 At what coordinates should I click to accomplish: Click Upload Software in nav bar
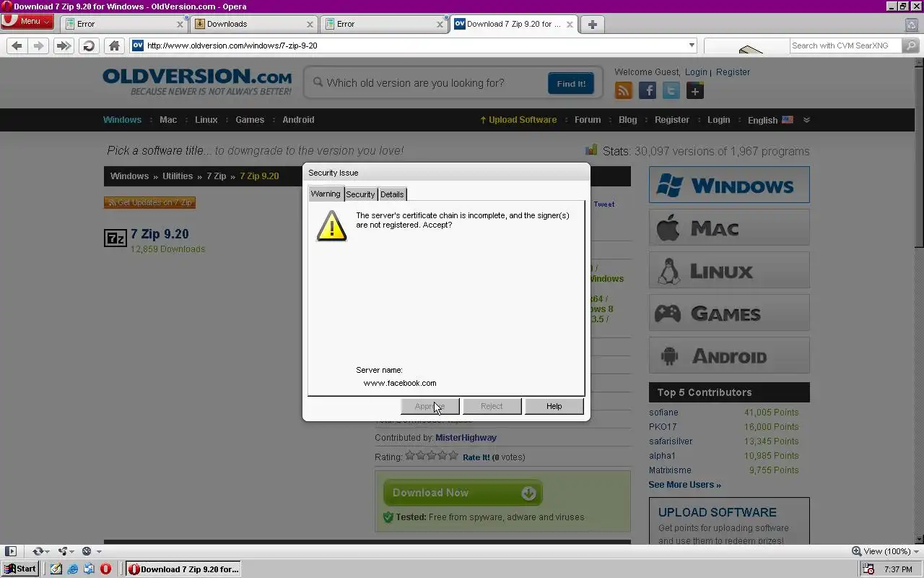(518, 120)
